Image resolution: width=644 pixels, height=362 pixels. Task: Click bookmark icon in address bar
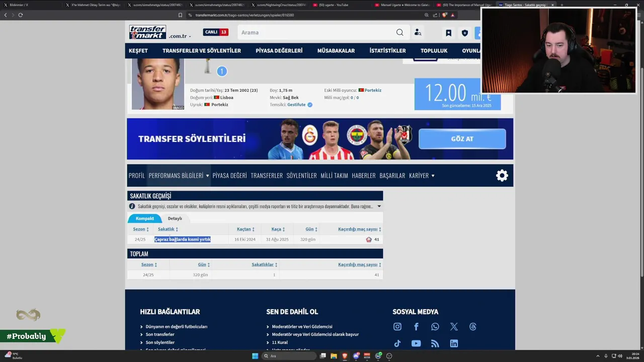pos(180,15)
